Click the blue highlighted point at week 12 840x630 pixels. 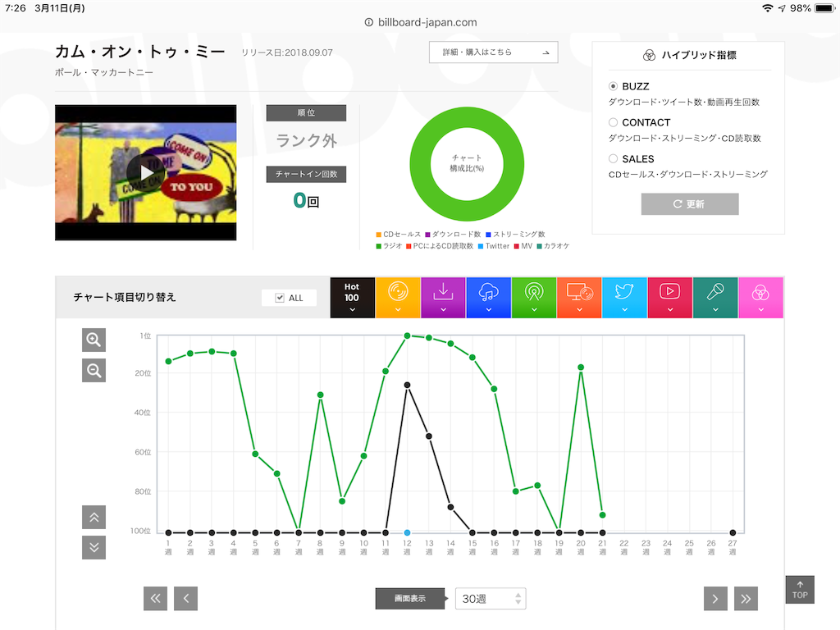tap(407, 532)
